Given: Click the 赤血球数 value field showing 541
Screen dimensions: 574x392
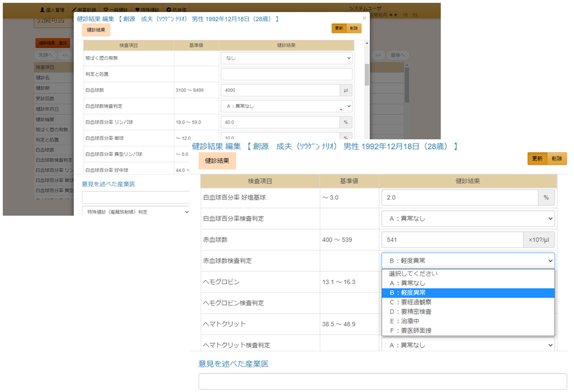Looking at the screenshot, I should 451,240.
